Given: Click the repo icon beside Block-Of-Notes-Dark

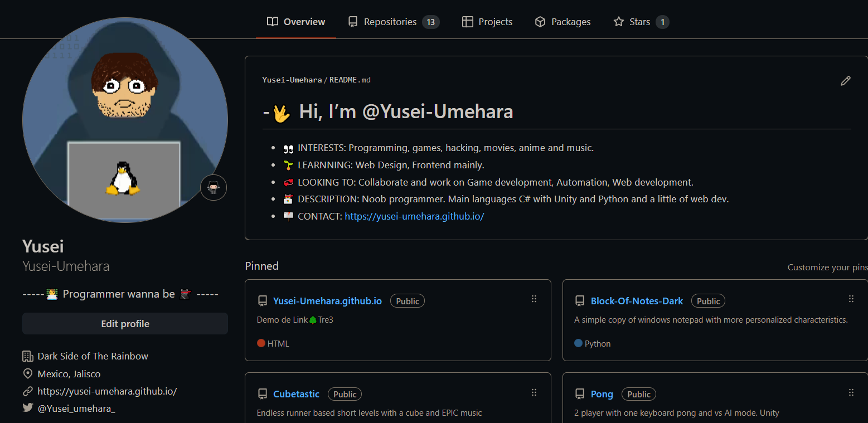Looking at the screenshot, I should pyautogui.click(x=580, y=301).
